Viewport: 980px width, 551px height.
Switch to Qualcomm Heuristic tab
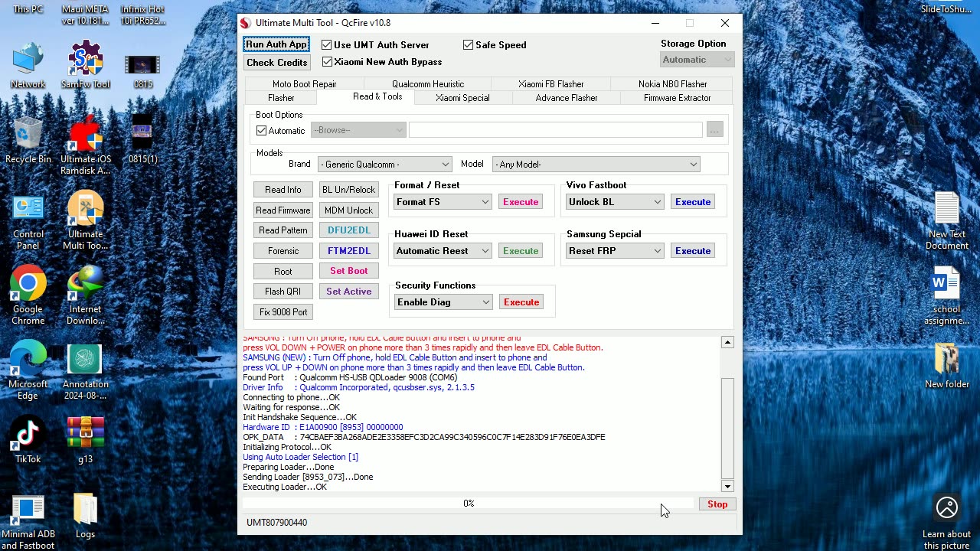[x=427, y=84]
